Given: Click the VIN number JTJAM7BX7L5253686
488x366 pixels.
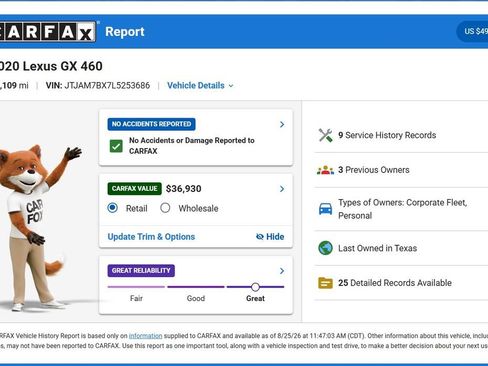Looking at the screenshot, I should coord(107,86).
